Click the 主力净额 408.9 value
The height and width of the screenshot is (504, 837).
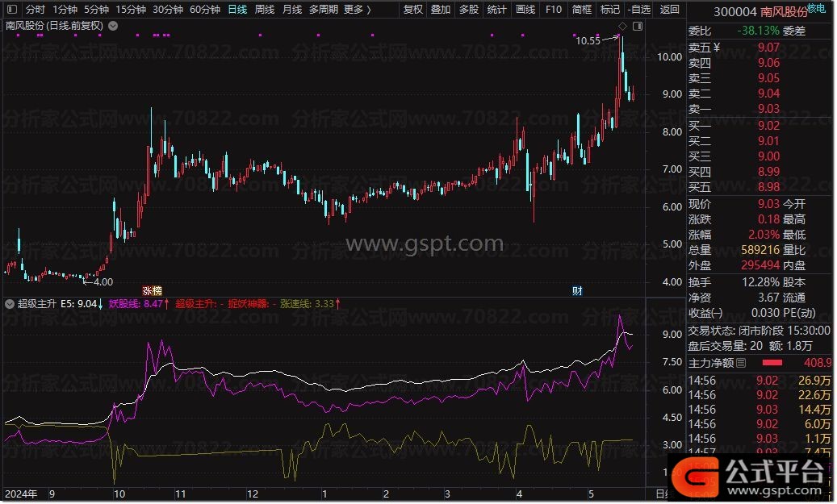coord(818,363)
